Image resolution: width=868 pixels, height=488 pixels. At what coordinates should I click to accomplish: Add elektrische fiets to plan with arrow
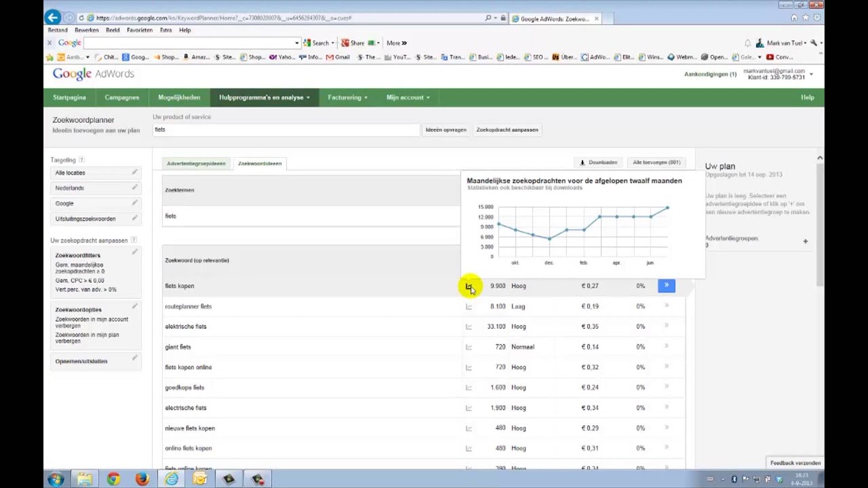click(x=667, y=326)
